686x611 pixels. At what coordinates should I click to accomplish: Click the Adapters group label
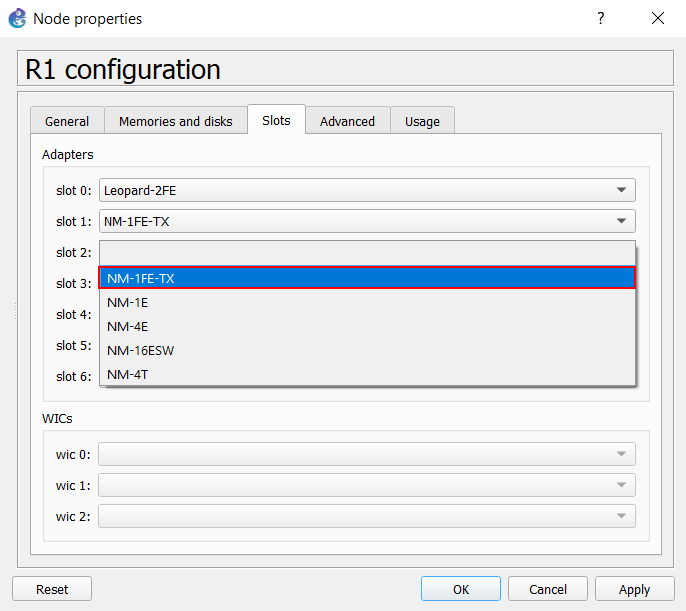pyautogui.click(x=68, y=154)
